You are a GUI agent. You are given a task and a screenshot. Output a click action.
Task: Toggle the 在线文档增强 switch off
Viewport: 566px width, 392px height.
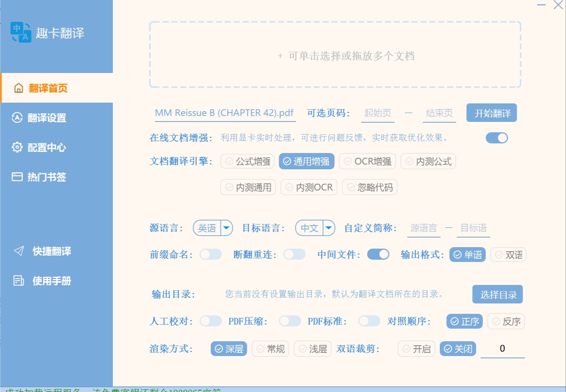tap(497, 138)
